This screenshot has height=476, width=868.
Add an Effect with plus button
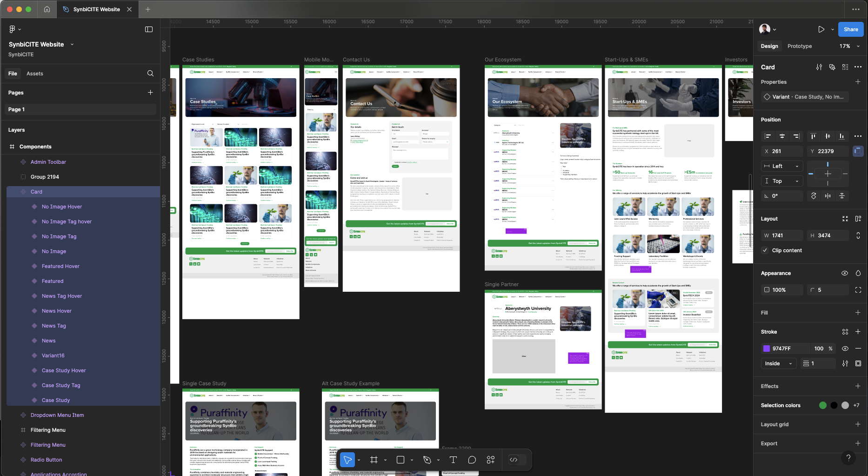pyautogui.click(x=858, y=386)
